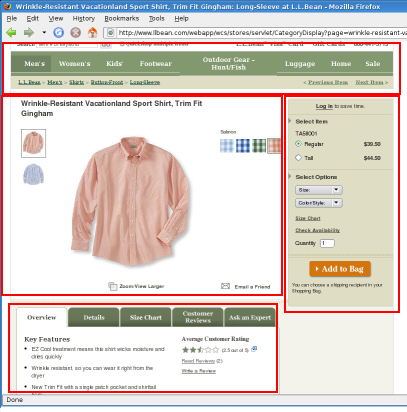Go back with the Firefox Back arrow
Viewport: 407px width, 412px height.
click(x=12, y=32)
